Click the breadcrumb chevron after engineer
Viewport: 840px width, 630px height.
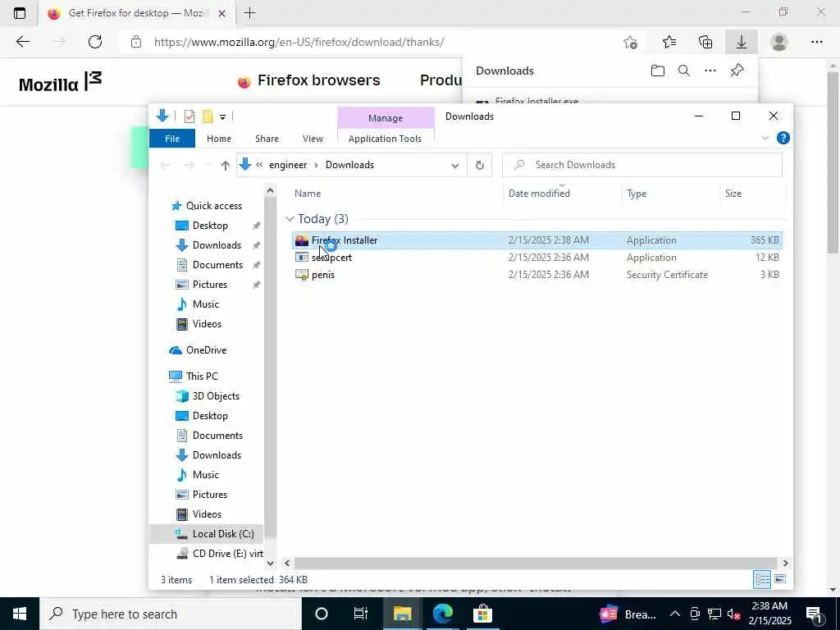tap(316, 165)
